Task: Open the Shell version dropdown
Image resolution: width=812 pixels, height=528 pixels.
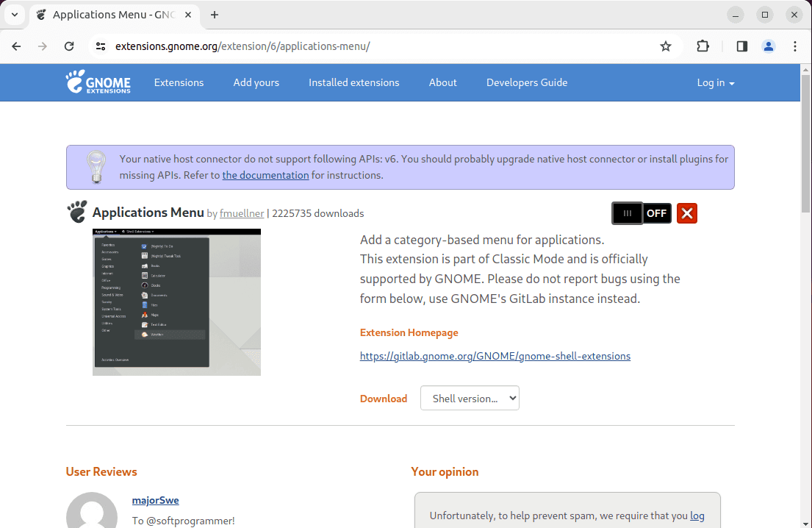Action: tap(470, 398)
